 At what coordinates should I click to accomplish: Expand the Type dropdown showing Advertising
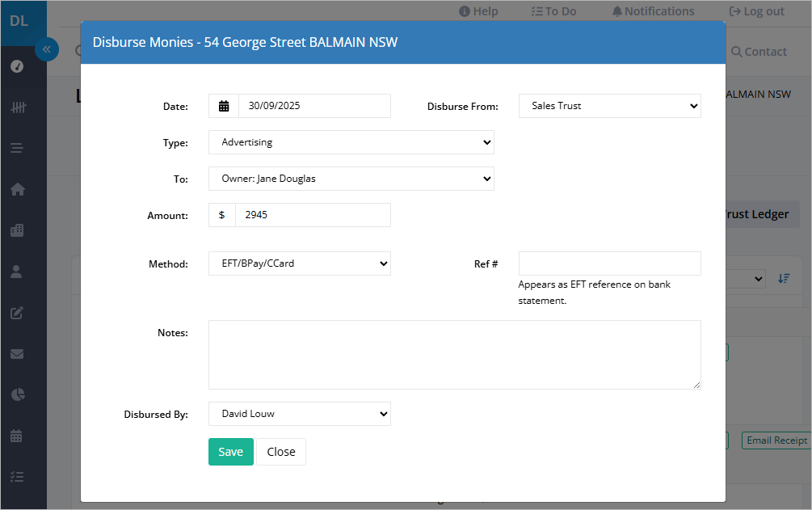(x=351, y=142)
